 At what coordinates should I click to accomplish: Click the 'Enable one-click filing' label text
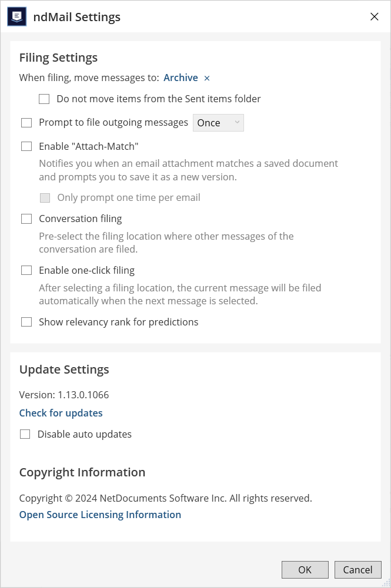pyautogui.click(x=86, y=271)
